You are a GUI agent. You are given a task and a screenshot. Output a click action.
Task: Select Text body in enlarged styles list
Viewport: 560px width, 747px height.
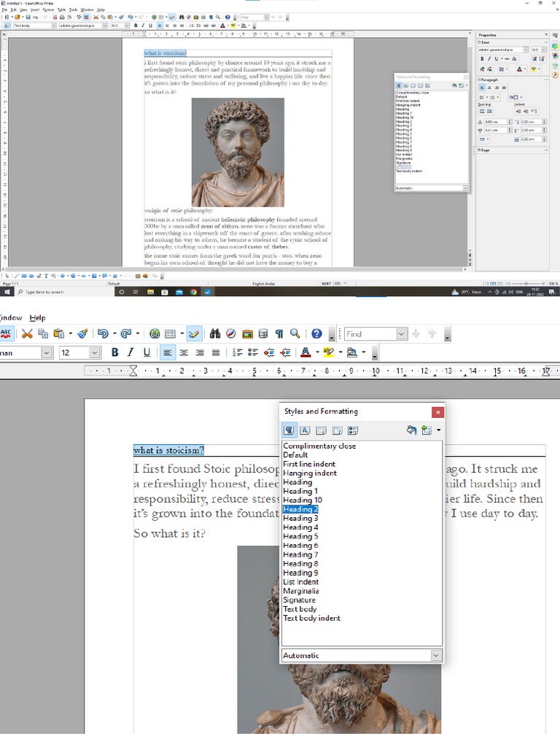click(x=300, y=609)
